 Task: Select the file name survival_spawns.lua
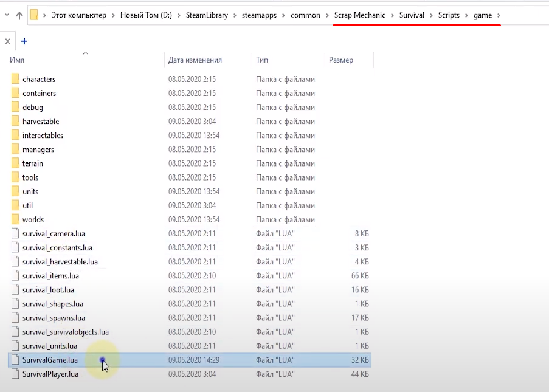54,318
